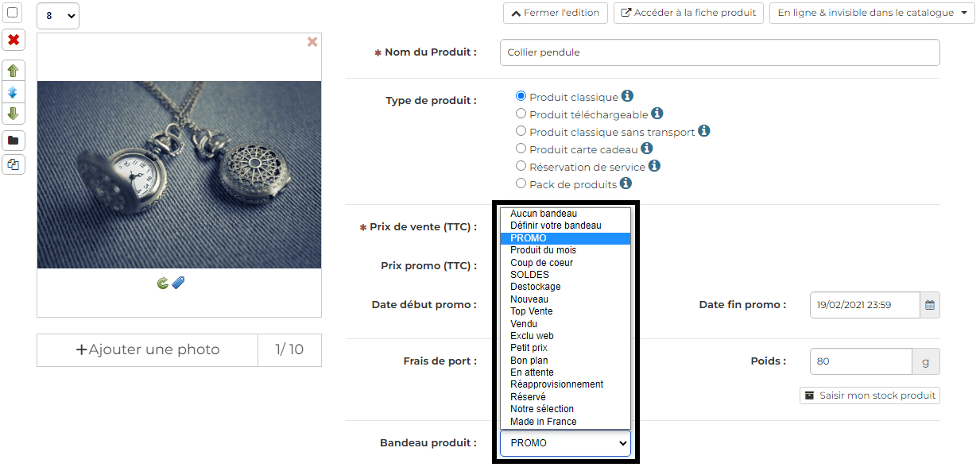Tick the product selection checkbox

point(13,13)
